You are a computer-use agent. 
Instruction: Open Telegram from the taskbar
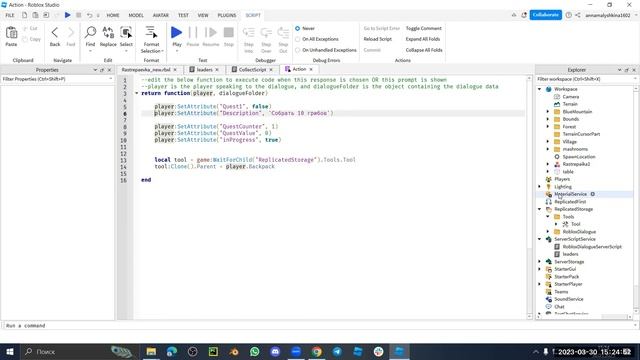[337, 351]
